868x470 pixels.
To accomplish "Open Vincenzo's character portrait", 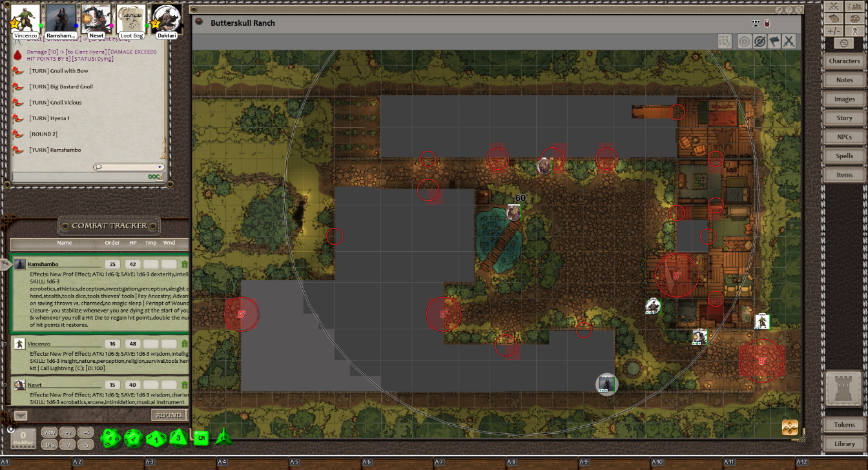I will [26, 19].
